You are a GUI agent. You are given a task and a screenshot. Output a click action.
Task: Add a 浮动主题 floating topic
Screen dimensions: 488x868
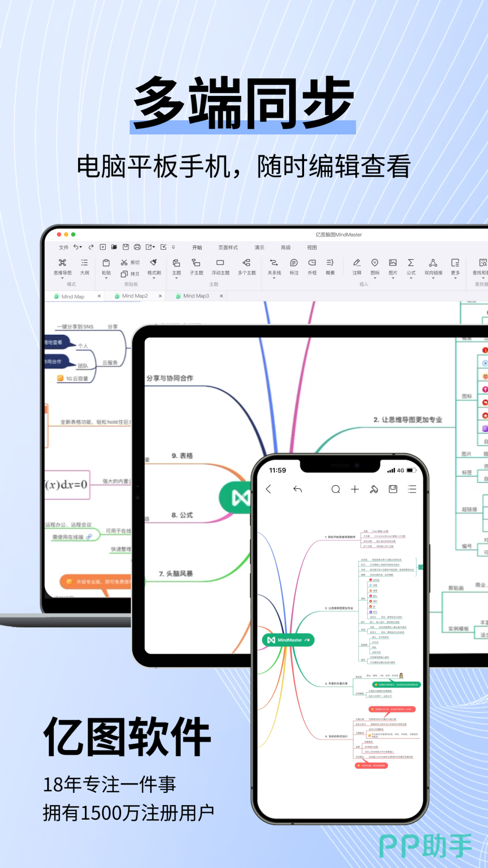point(220,264)
